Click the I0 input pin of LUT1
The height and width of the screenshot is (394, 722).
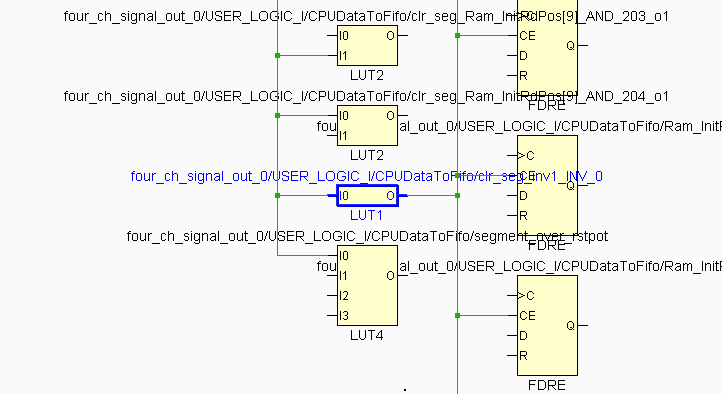click(344, 196)
